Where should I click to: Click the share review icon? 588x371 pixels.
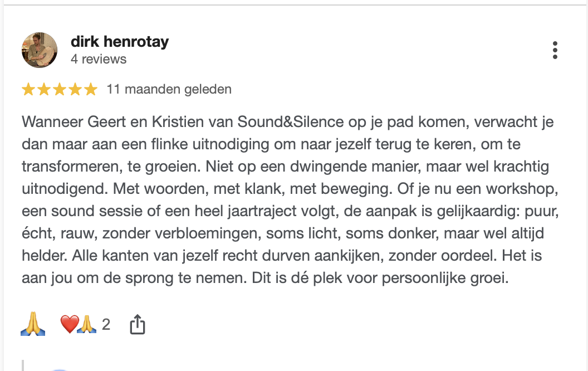[137, 324]
